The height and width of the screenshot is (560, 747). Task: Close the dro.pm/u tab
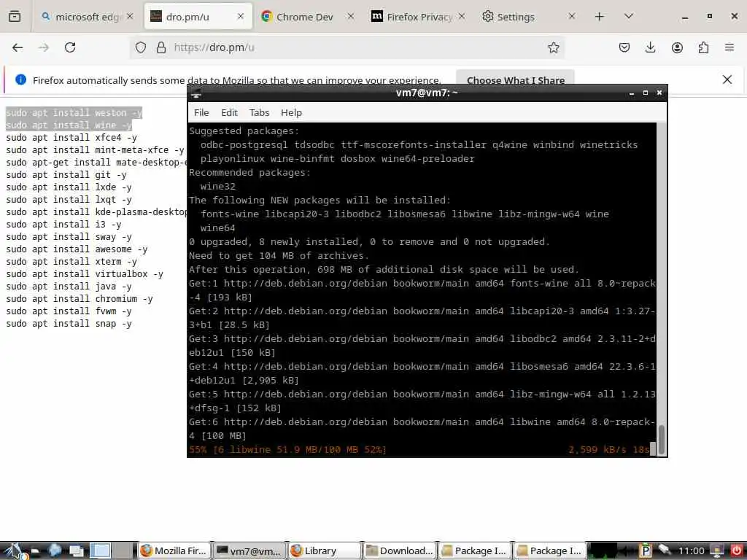click(x=241, y=16)
